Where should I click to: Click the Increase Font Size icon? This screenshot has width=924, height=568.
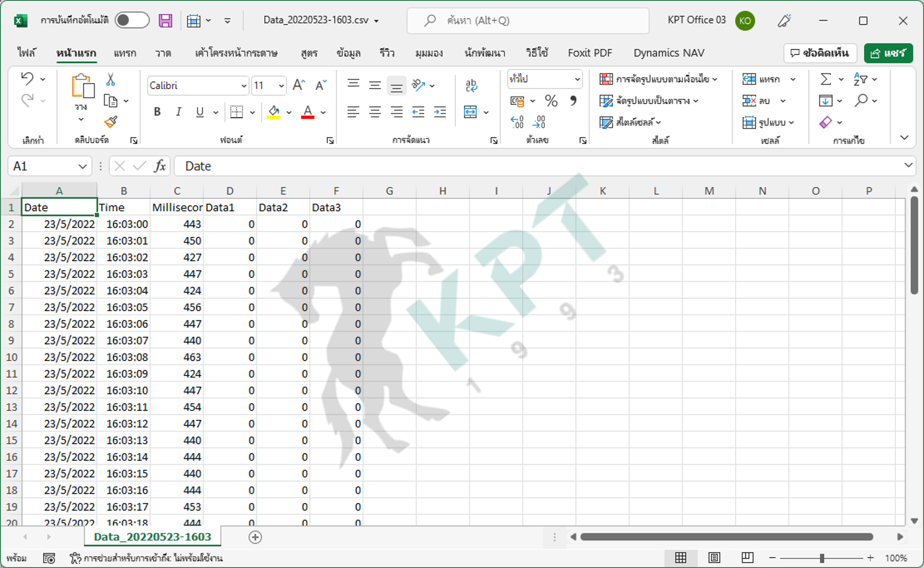point(299,85)
